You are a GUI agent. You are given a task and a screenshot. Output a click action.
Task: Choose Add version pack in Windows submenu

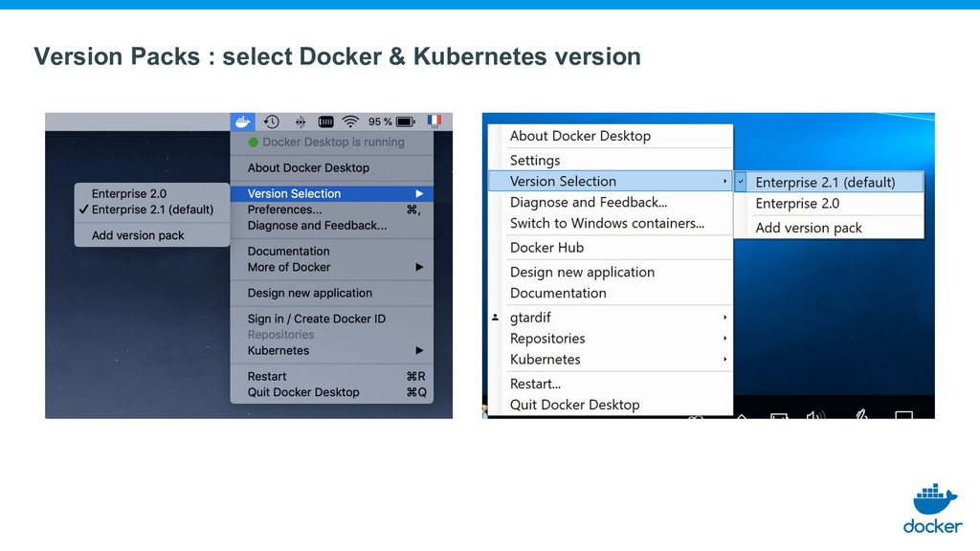pyautogui.click(x=829, y=228)
